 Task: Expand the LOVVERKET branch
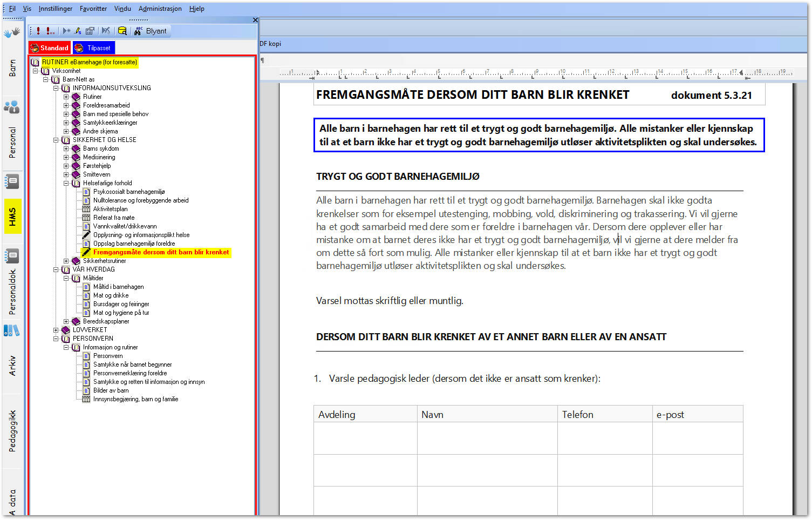pos(56,330)
